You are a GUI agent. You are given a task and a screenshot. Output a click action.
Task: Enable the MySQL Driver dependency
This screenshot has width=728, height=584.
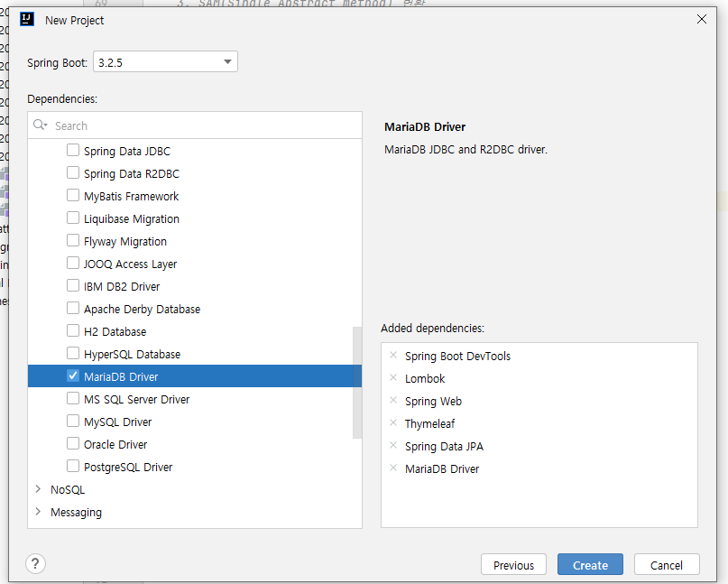pyautogui.click(x=73, y=421)
